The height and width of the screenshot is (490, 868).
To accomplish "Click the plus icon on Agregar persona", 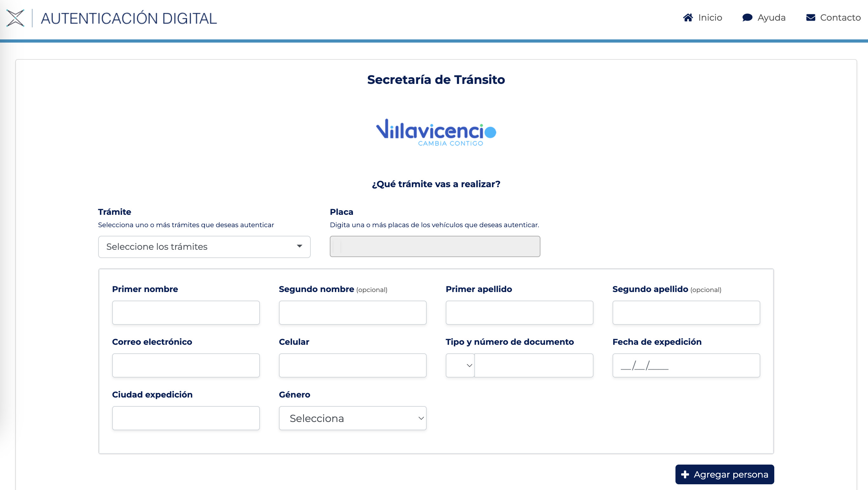I will tap(685, 474).
